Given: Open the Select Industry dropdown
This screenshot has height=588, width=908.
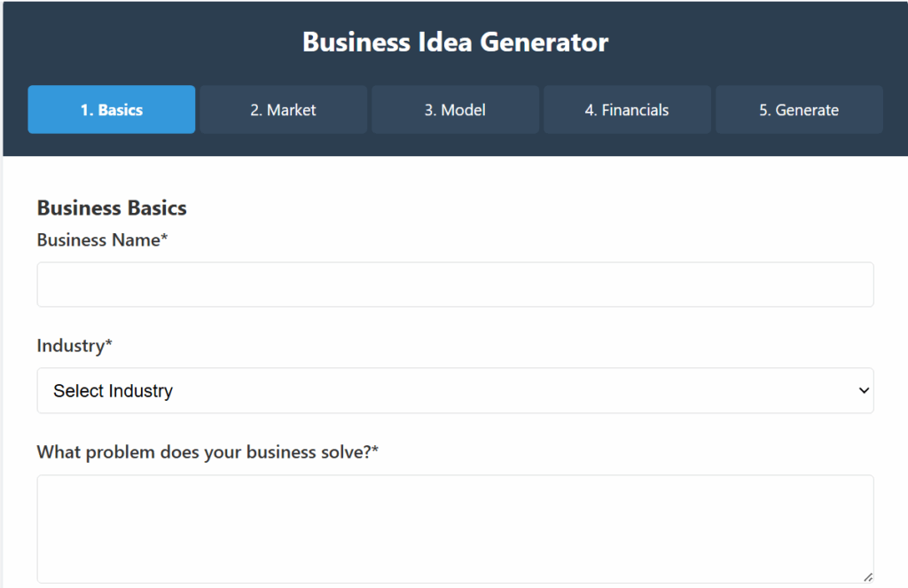Looking at the screenshot, I should click(455, 391).
